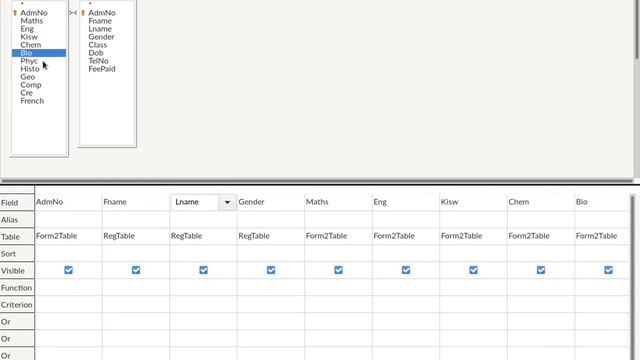
Task: Open the Lname field dropdown arrow
Action: [227, 202]
